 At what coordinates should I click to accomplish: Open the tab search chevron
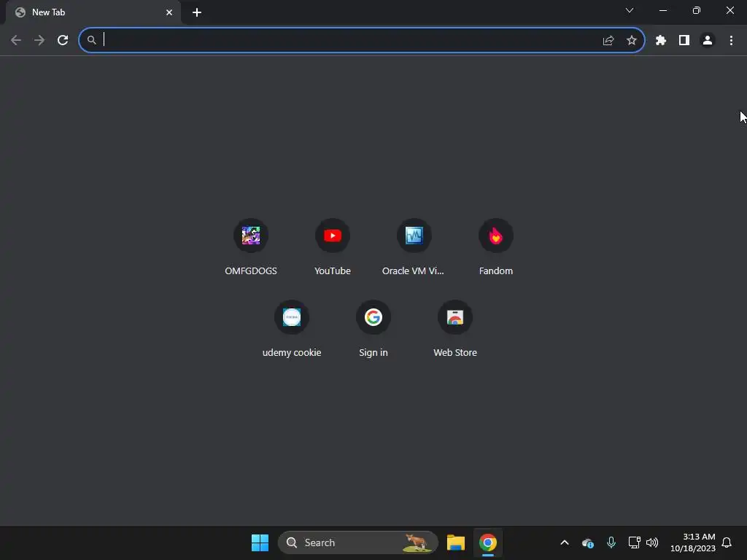630,10
